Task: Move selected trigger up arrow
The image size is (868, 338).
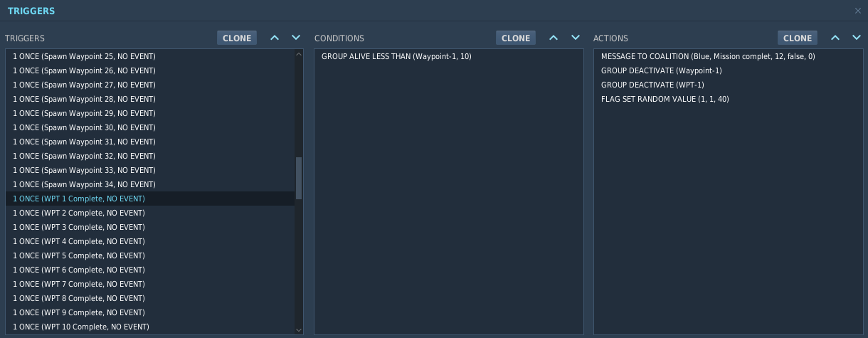Action: tap(275, 38)
